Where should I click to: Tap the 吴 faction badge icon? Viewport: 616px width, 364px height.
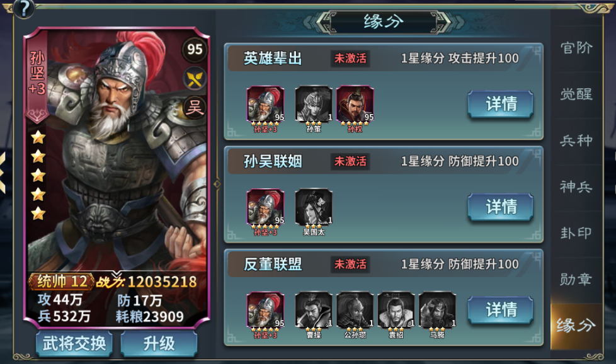pos(195,107)
